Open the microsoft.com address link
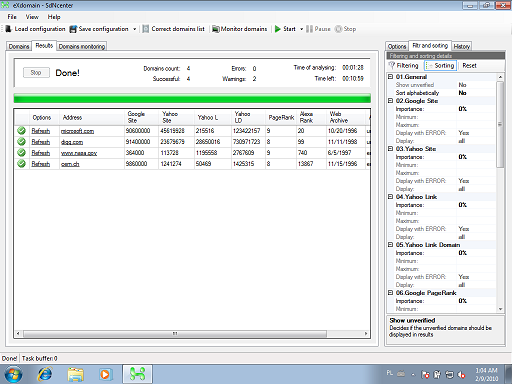Image resolution: width=512 pixels, height=384 pixels. pyautogui.click(x=77, y=131)
